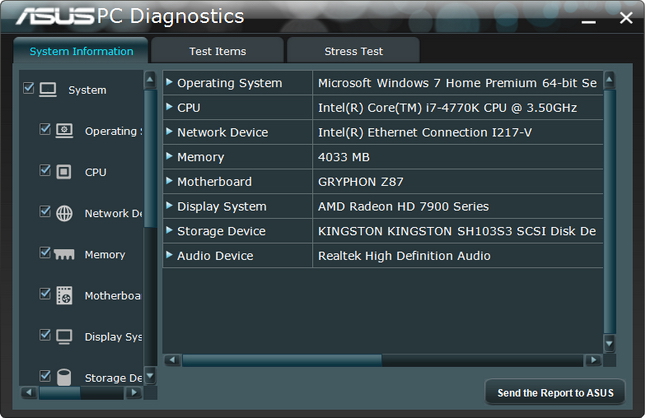Click the 'Audio Device' row label
This screenshot has height=418, width=645.
pyautogui.click(x=215, y=256)
